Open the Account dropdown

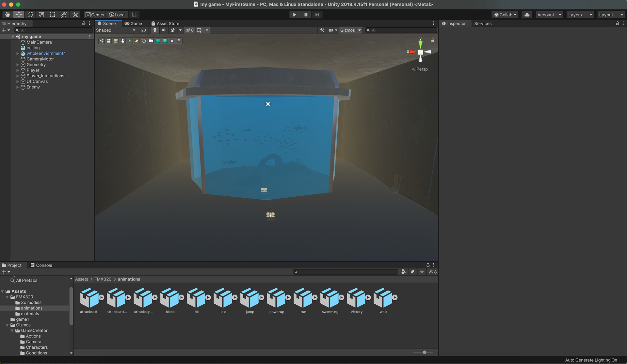[549, 15]
